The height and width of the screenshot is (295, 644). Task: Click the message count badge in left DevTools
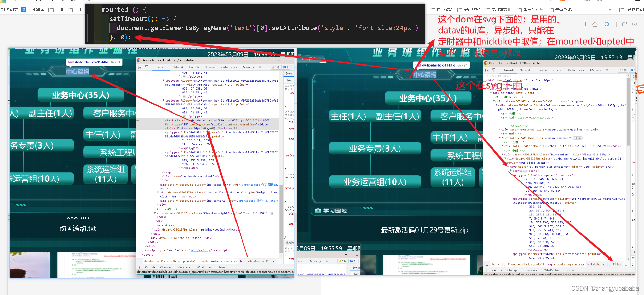pyautogui.click(x=286, y=67)
